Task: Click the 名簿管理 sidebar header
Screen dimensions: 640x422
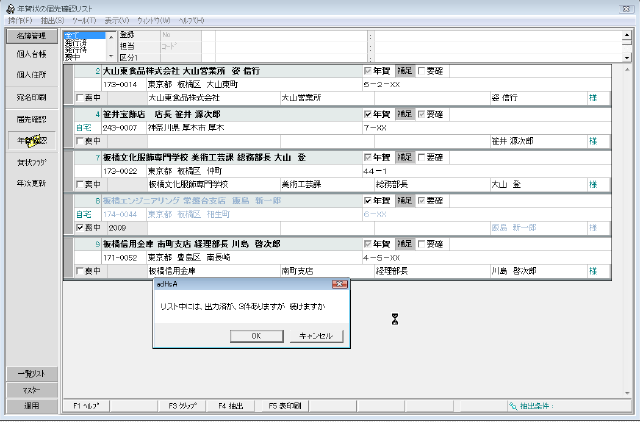Action: (31, 36)
